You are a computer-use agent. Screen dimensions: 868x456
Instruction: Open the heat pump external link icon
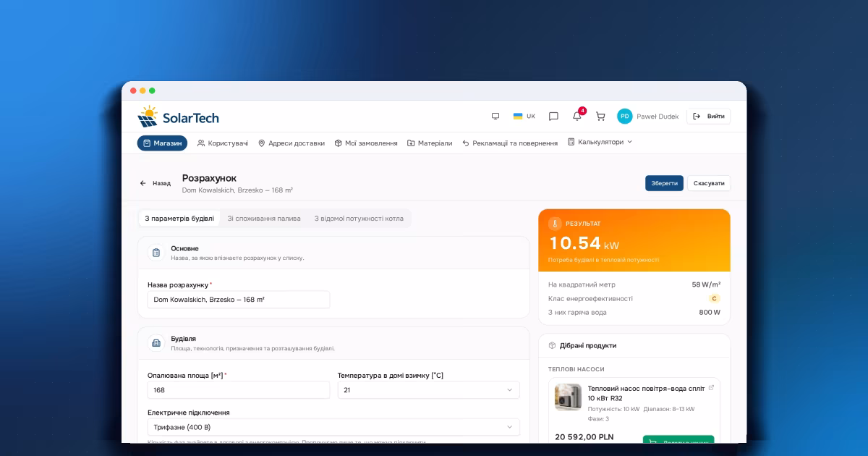(x=711, y=388)
